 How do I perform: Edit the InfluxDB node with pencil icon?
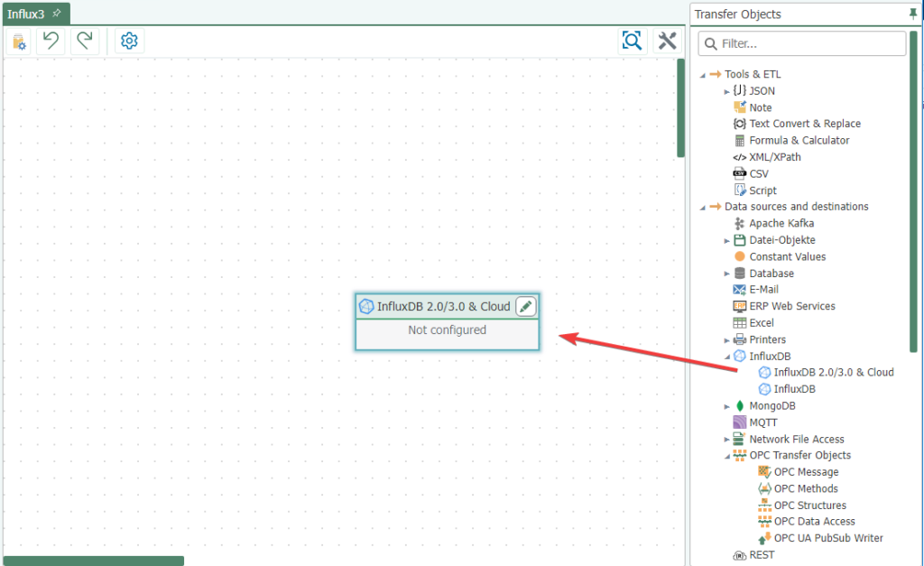(x=526, y=306)
